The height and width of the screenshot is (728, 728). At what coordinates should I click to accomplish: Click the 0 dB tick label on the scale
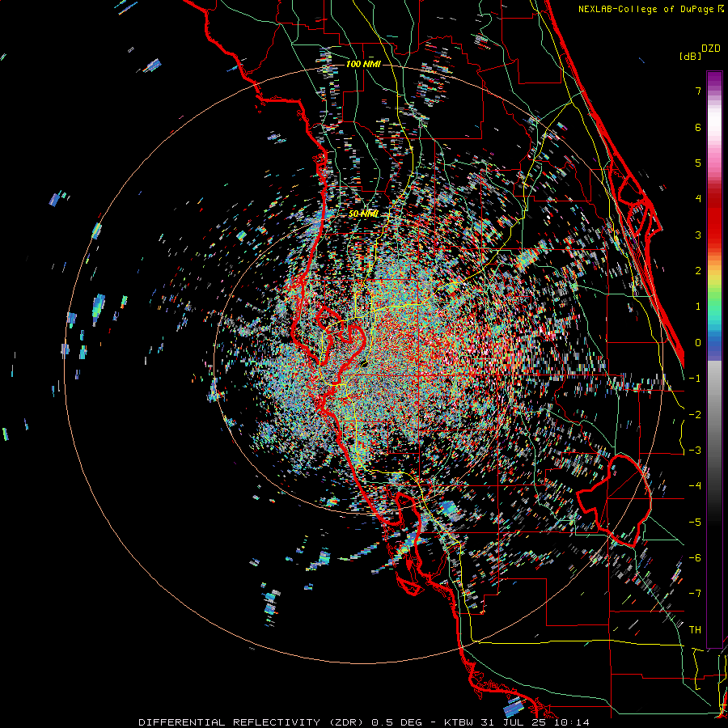click(698, 343)
